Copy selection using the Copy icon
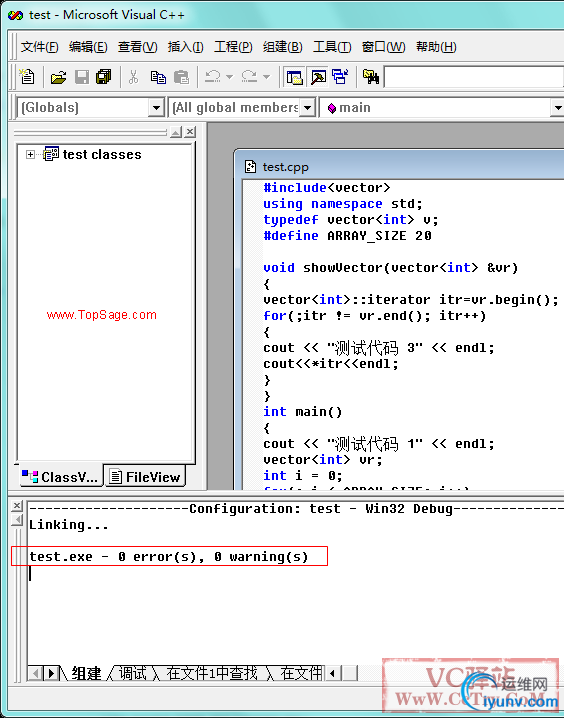The height and width of the screenshot is (718, 564). pyautogui.click(x=158, y=77)
